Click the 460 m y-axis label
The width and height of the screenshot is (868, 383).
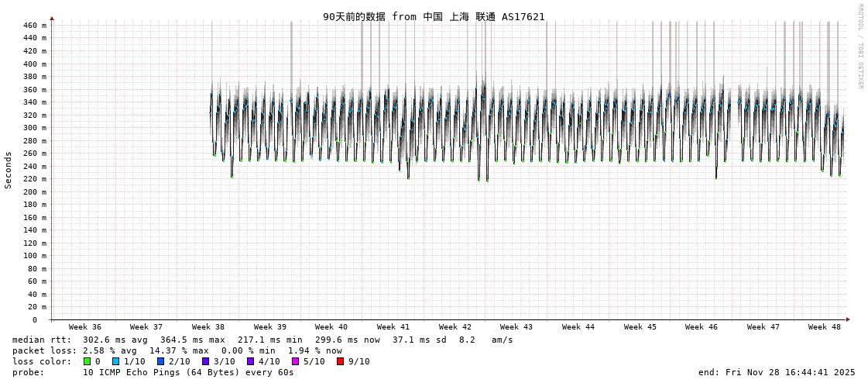pyautogui.click(x=34, y=26)
